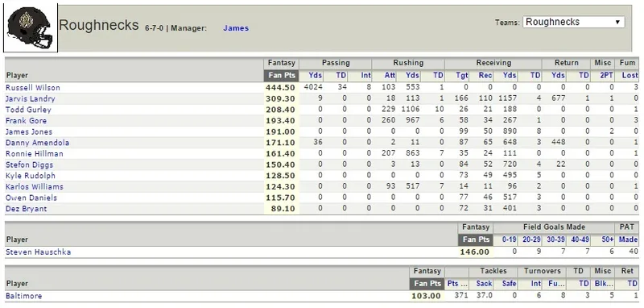Open Russell Wilson player page
This screenshot has width=644, height=308.
(33, 88)
